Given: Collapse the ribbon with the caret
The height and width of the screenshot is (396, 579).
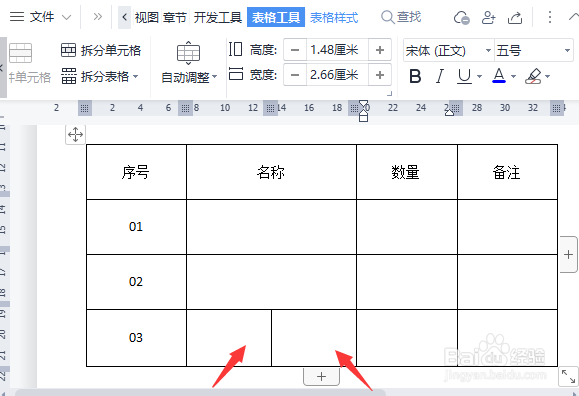Looking at the screenshot, I should pos(573,17).
